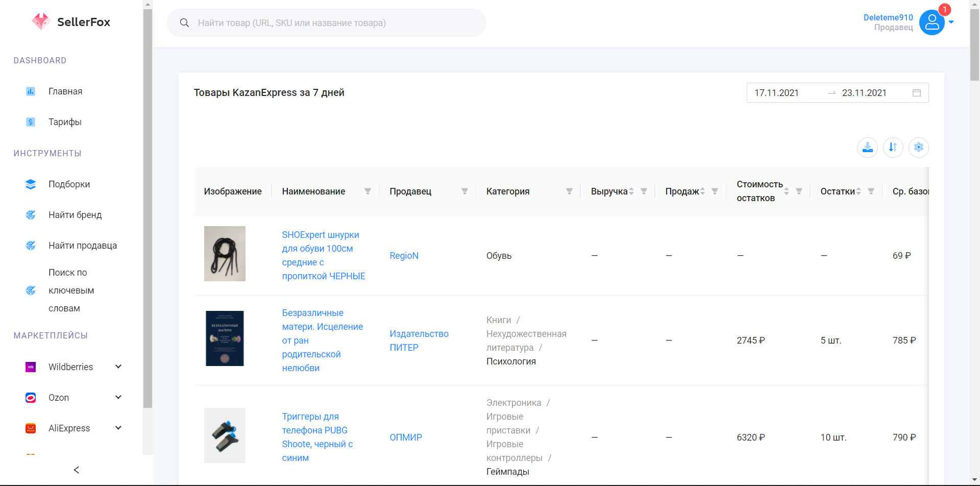This screenshot has width=980, height=486.
Task: Click the Главная chart icon
Action: [31, 91]
